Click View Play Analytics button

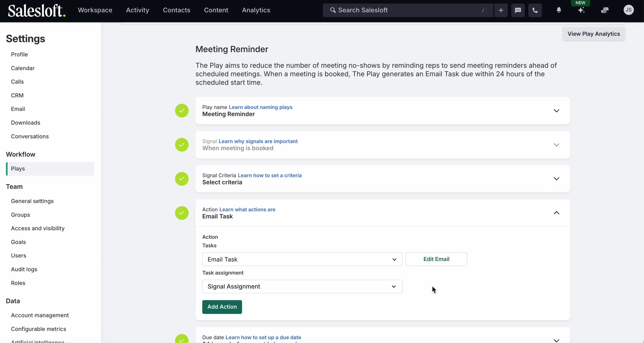tap(594, 34)
